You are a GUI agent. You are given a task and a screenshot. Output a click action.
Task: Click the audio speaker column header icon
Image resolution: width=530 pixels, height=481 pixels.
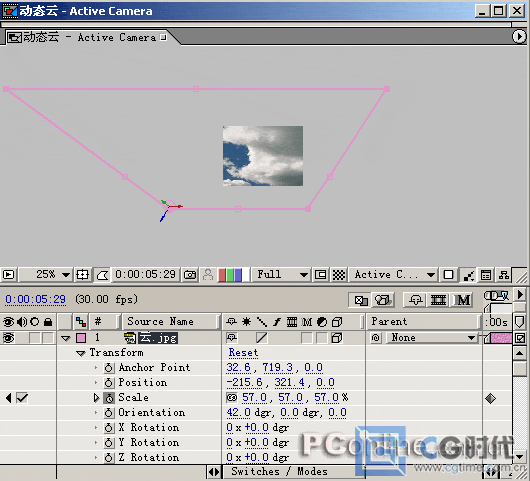pos(22,322)
